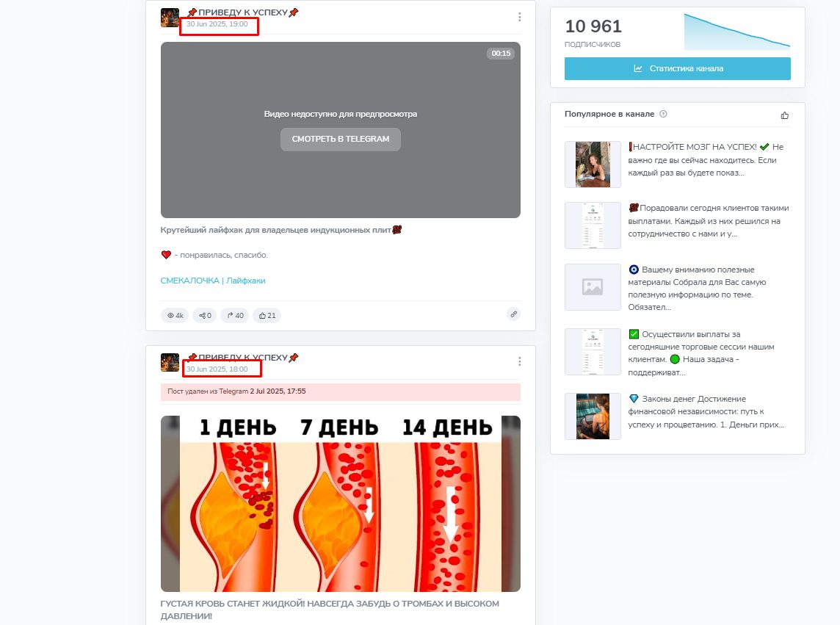Screen dimensions: 840x625
Task: Copy the 19:00 post's link icon
Action: click(513, 314)
